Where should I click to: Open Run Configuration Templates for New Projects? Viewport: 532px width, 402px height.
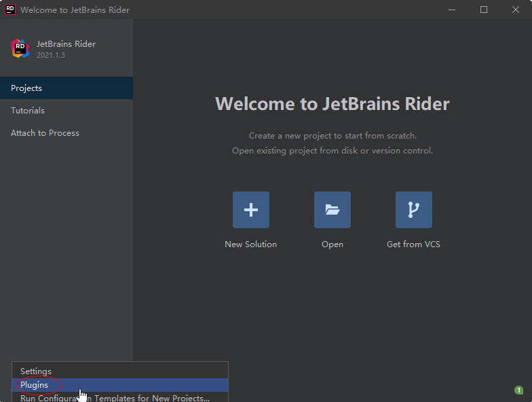pos(120,398)
